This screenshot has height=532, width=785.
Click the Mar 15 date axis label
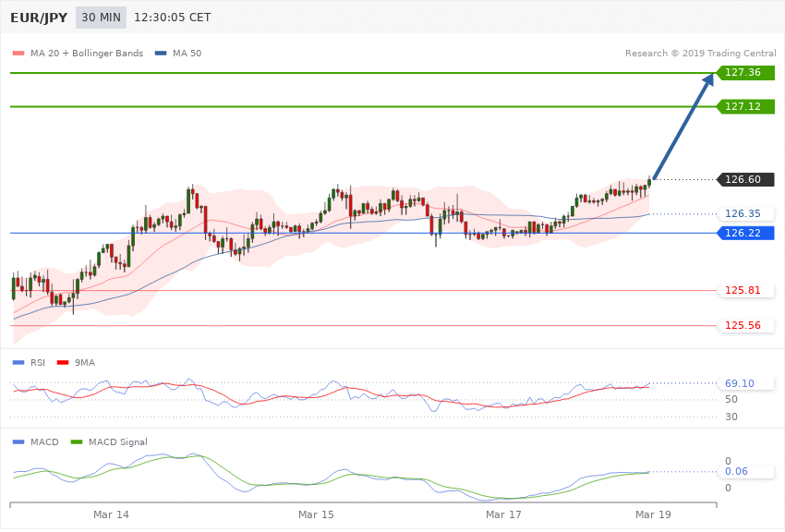click(316, 514)
